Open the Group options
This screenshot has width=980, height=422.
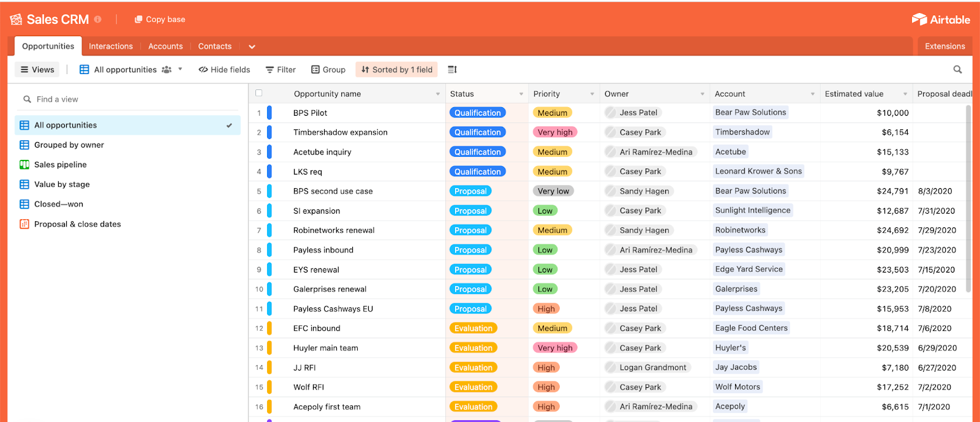[328, 69]
